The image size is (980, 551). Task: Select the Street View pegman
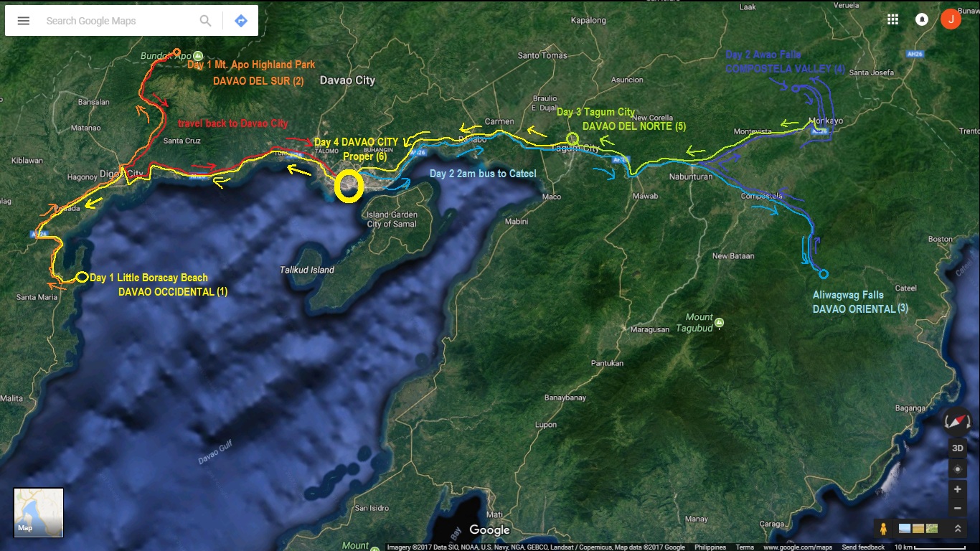[x=883, y=529]
